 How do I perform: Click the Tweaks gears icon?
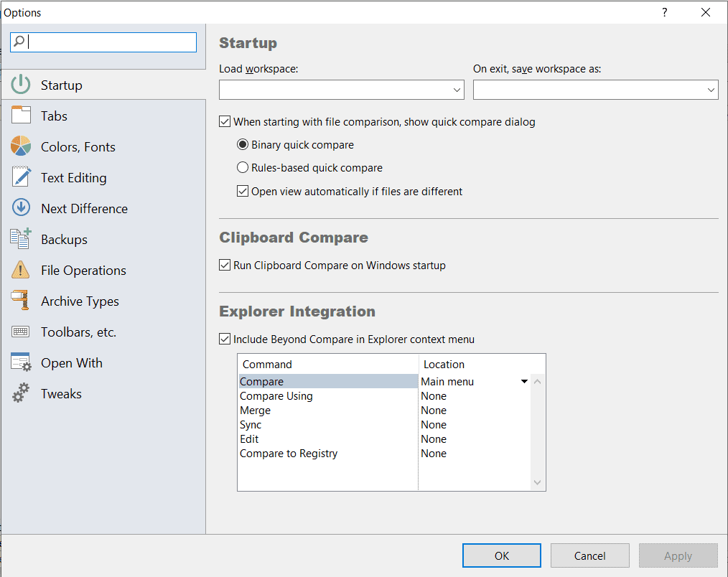[x=21, y=393]
